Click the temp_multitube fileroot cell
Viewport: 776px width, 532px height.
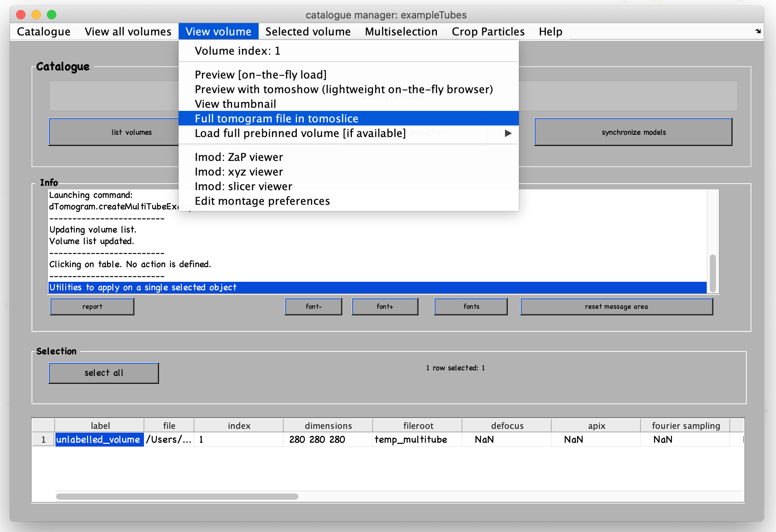click(417, 440)
